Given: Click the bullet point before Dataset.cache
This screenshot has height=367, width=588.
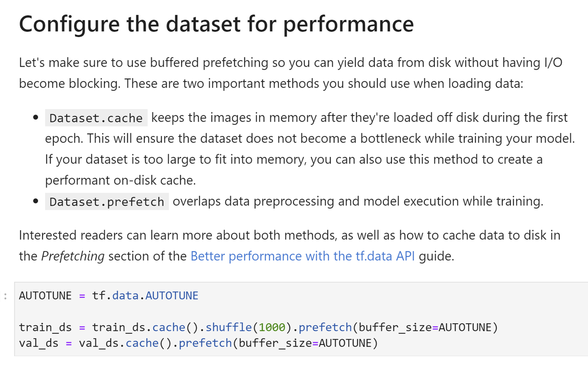Looking at the screenshot, I should click(x=36, y=118).
